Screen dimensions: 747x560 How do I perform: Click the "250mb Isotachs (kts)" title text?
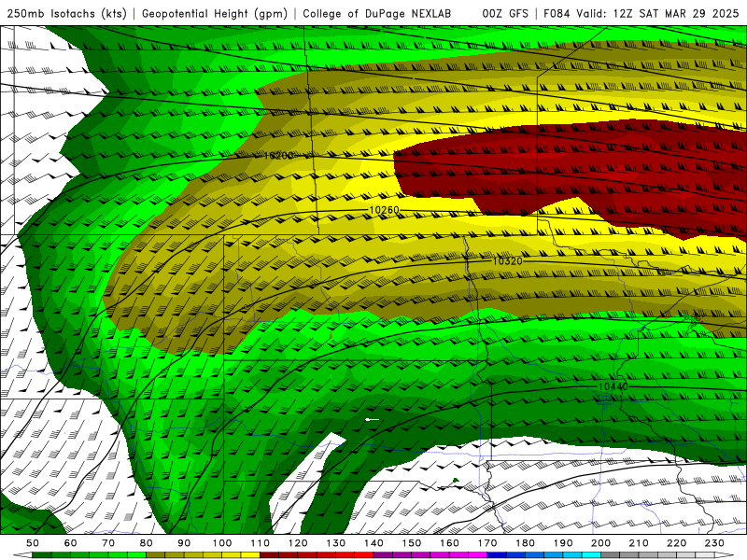point(66,13)
